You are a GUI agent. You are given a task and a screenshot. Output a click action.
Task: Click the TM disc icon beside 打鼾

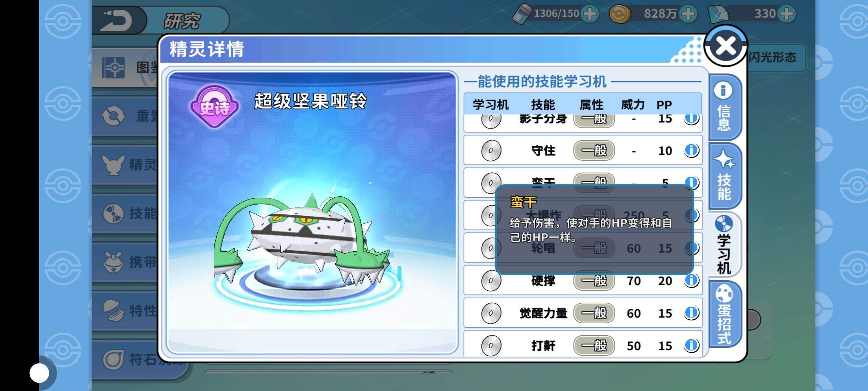click(491, 345)
